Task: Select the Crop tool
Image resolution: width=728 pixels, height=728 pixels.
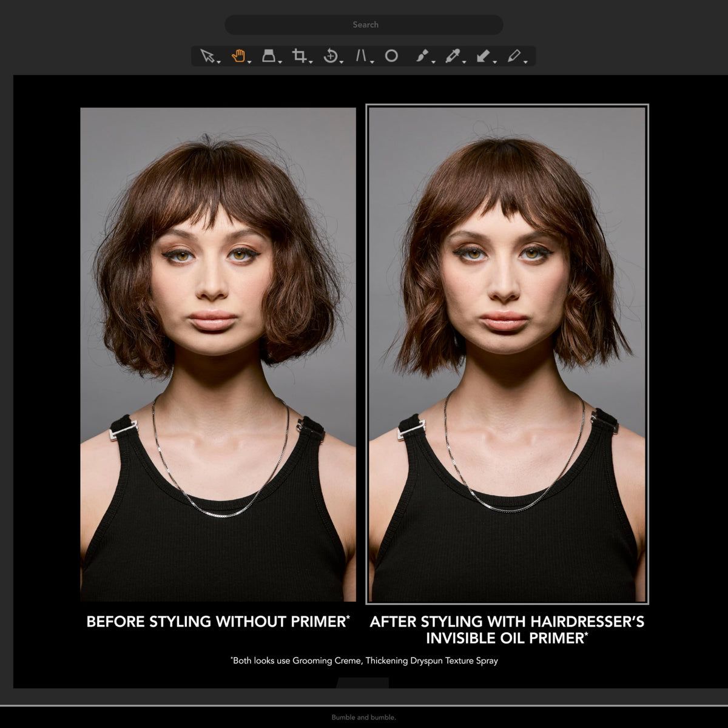Action: [x=298, y=56]
